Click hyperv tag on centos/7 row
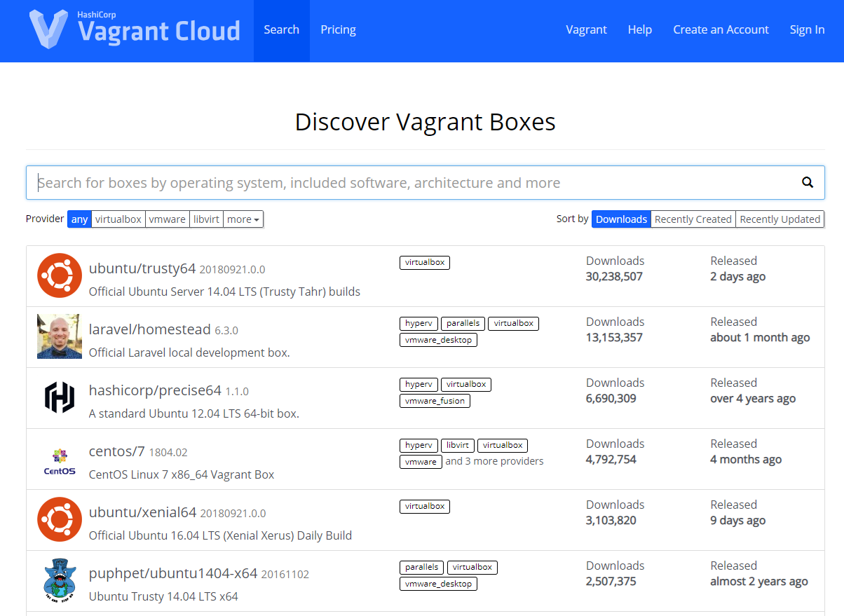This screenshot has width=844, height=616. 419,446
